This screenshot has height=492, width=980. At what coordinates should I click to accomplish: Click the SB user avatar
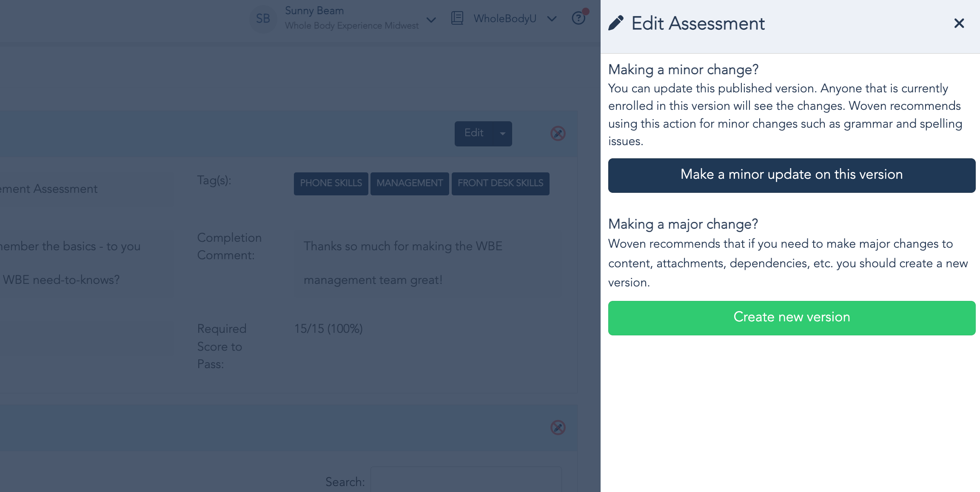coord(263,19)
